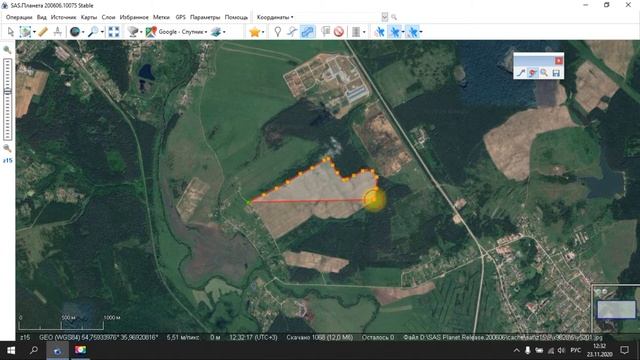640x360 pixels.
Task: Click the GEO (WGS84) coordinates status text
Action: 98,338
